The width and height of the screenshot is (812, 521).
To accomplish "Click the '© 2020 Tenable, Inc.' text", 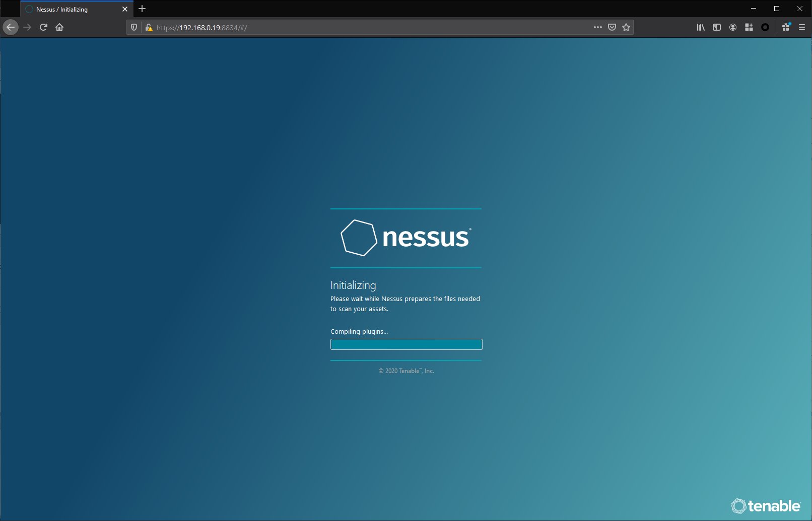I will click(x=407, y=371).
